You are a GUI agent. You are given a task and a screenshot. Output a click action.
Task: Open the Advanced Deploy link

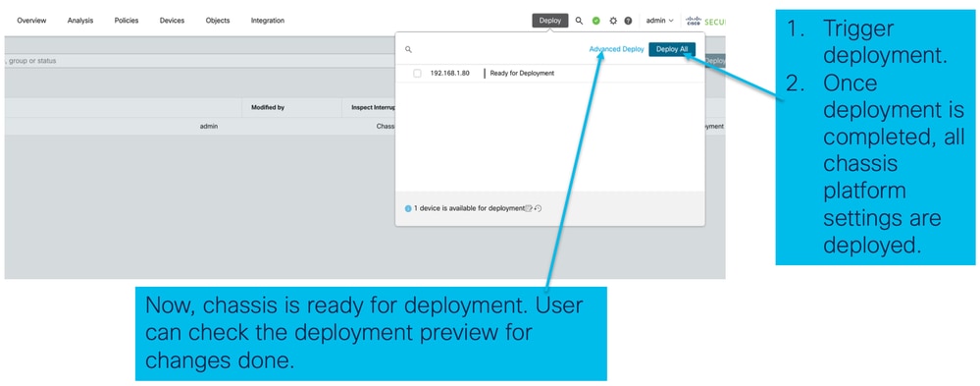616,49
